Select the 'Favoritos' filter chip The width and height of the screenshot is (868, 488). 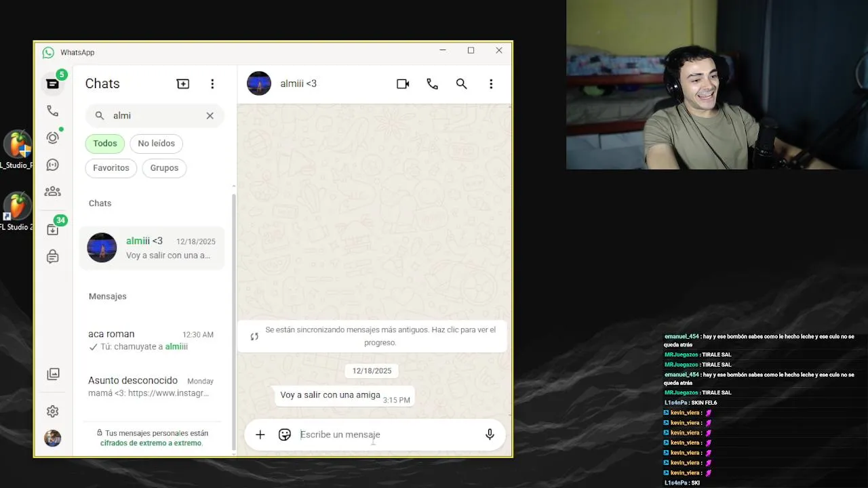(111, 168)
